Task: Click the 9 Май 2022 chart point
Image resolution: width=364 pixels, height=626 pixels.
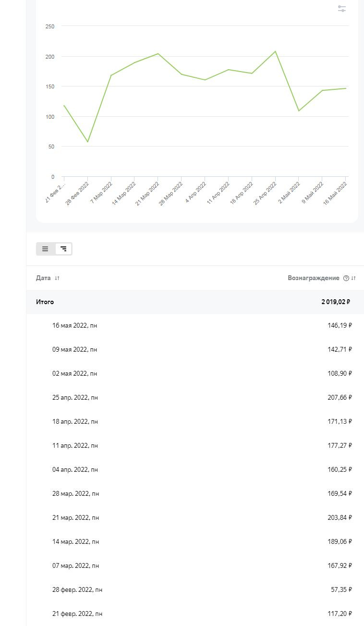Action: 322,90
